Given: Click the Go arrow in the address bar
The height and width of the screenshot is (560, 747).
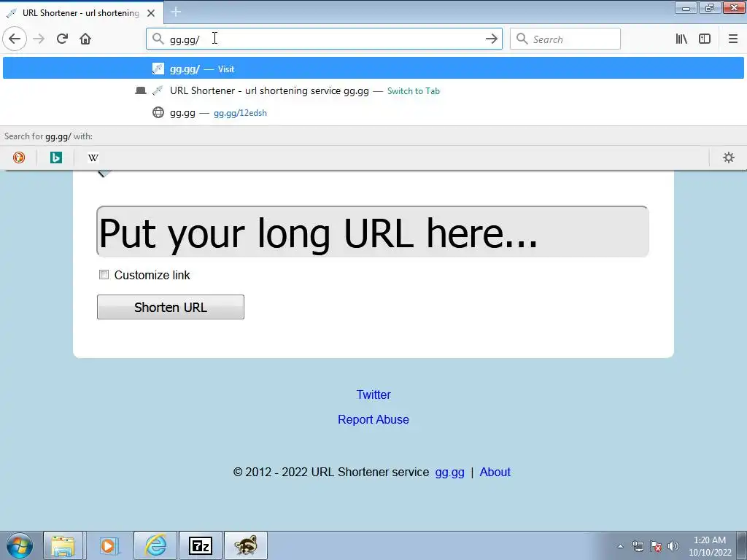Looking at the screenshot, I should tap(491, 39).
